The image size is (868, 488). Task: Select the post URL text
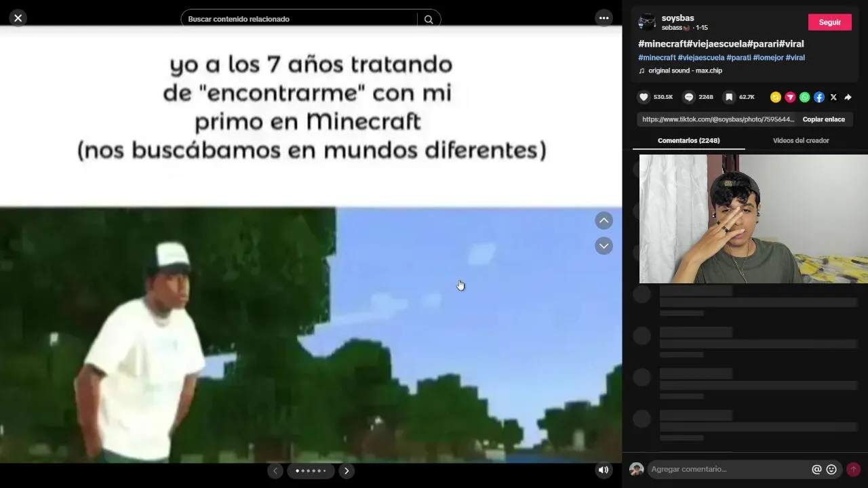pyautogui.click(x=718, y=119)
